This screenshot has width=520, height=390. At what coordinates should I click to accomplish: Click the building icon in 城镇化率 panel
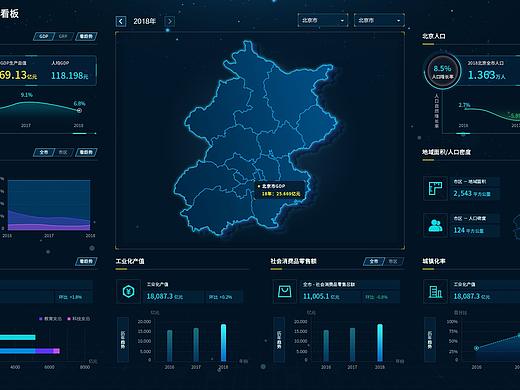435,292
